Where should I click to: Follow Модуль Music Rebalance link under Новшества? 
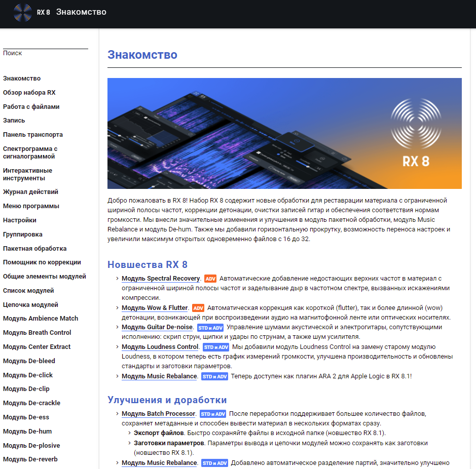(x=159, y=376)
